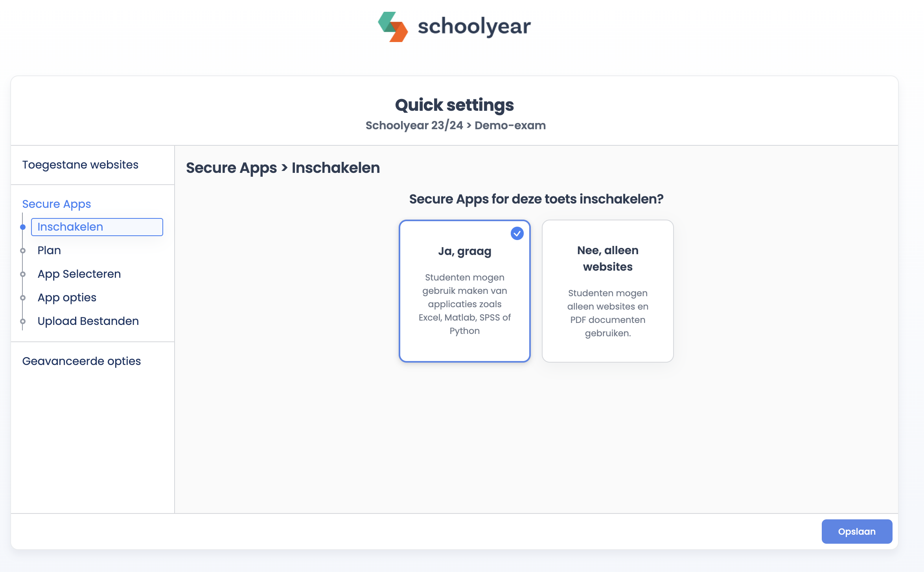Open Toegestane websites section
Screen dimensions: 924x572
coord(80,165)
